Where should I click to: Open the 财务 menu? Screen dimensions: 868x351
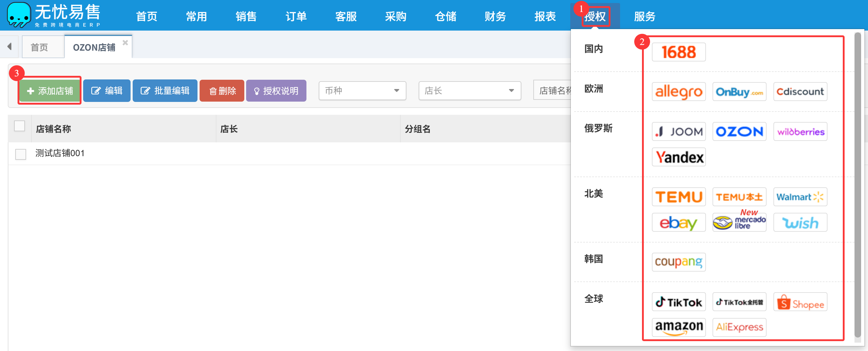coord(495,16)
